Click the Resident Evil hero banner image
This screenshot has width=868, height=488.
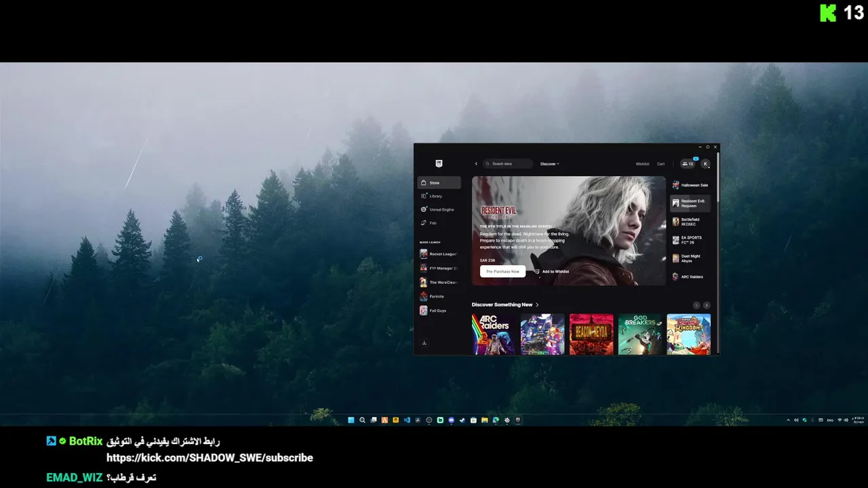569,230
